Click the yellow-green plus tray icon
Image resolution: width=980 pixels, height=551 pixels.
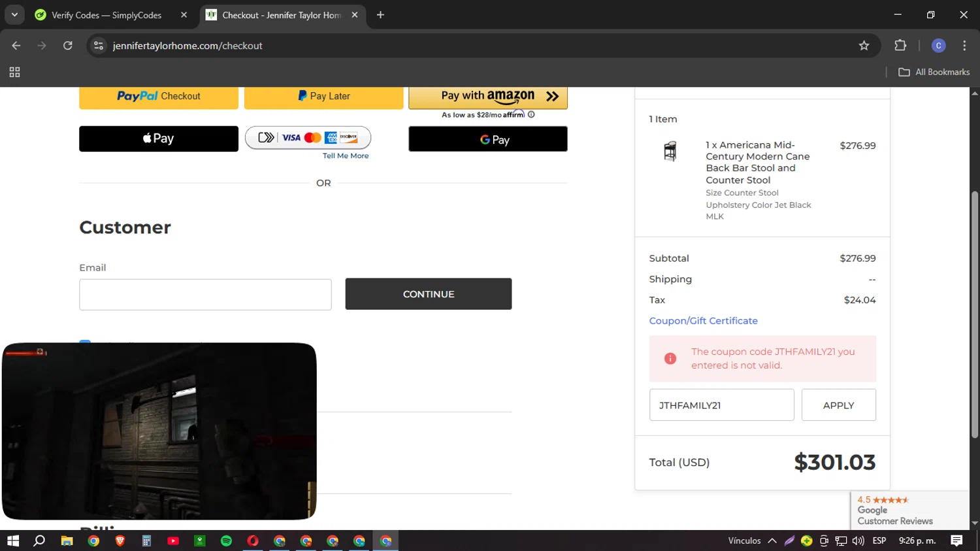pyautogui.click(x=807, y=541)
